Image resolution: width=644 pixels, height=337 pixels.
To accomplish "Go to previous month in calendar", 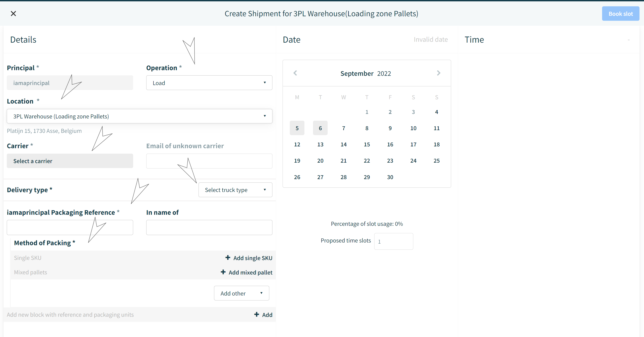I will tap(295, 73).
